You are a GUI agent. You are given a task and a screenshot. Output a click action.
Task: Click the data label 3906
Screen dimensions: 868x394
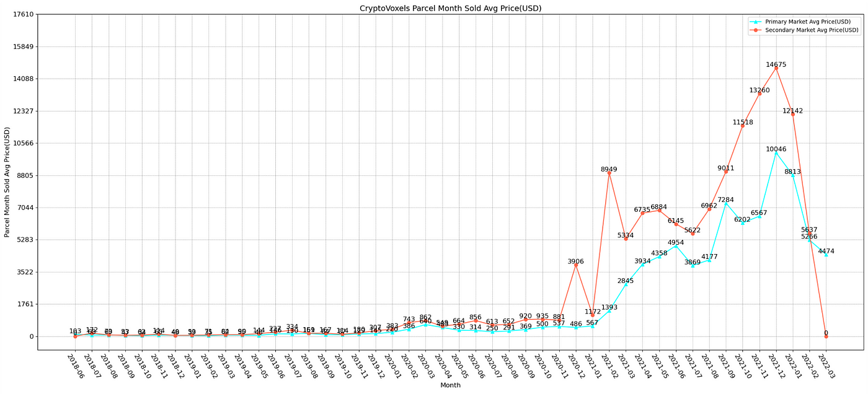(x=576, y=261)
